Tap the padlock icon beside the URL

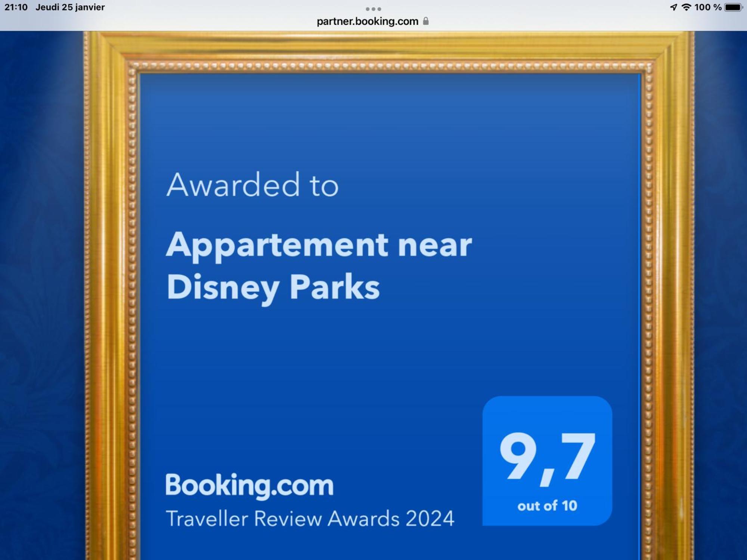[426, 21]
